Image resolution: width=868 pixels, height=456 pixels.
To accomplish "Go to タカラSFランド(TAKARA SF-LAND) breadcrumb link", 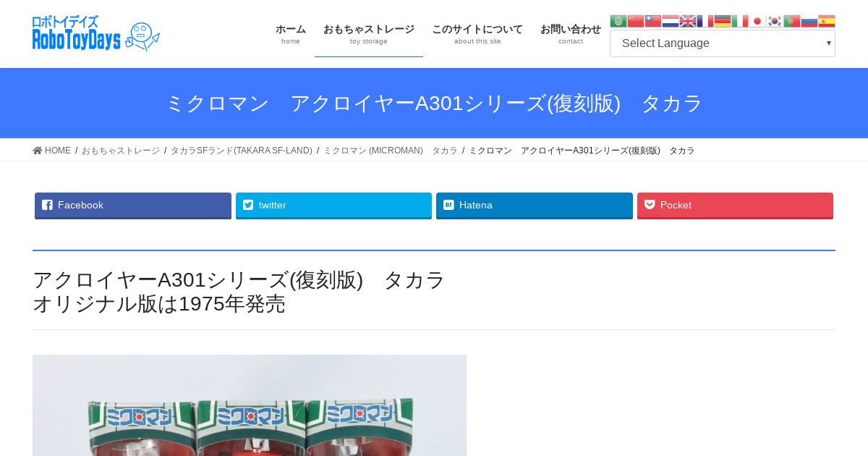I will (242, 151).
